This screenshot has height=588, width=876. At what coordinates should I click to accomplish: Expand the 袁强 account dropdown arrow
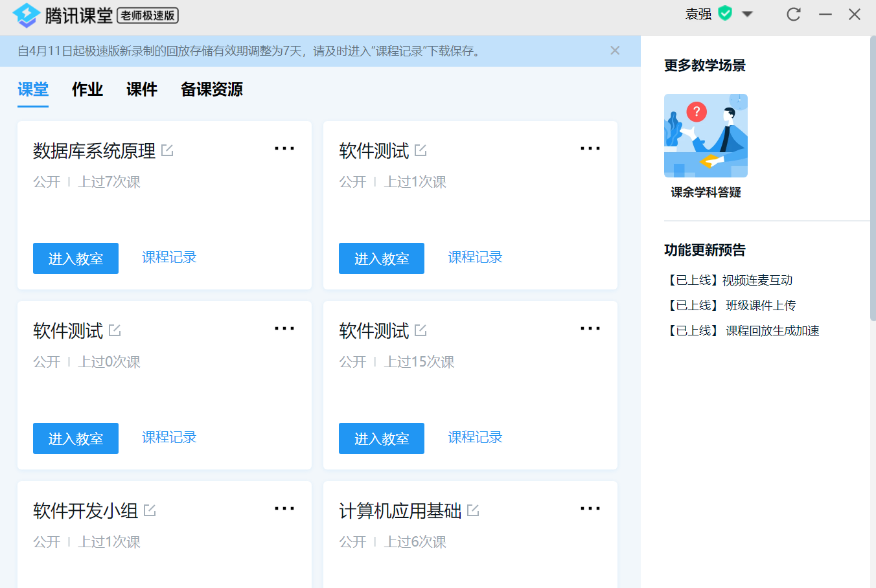(x=747, y=14)
